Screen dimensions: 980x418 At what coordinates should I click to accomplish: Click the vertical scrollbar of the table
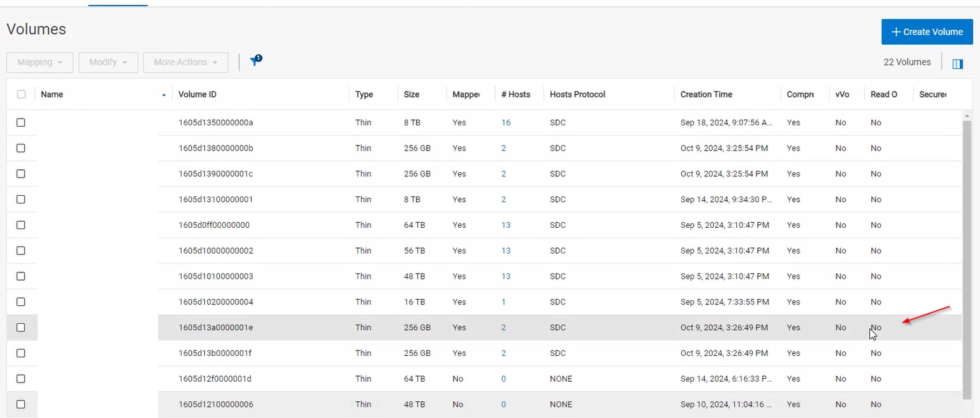[967, 258]
